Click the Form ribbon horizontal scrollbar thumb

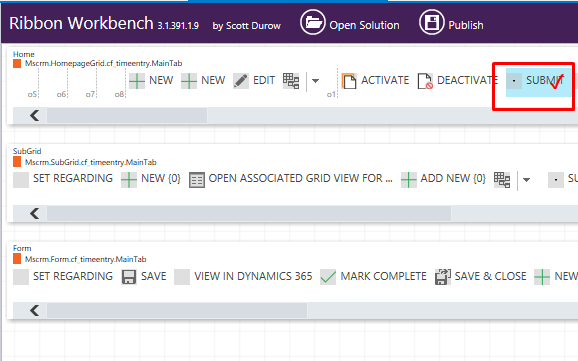tap(177, 310)
